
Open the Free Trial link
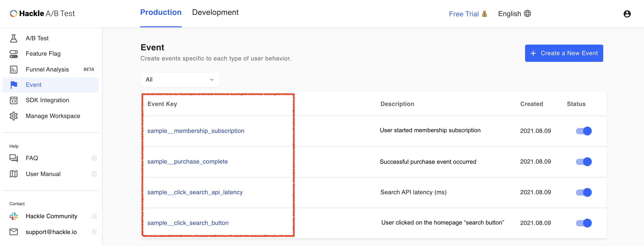click(463, 14)
